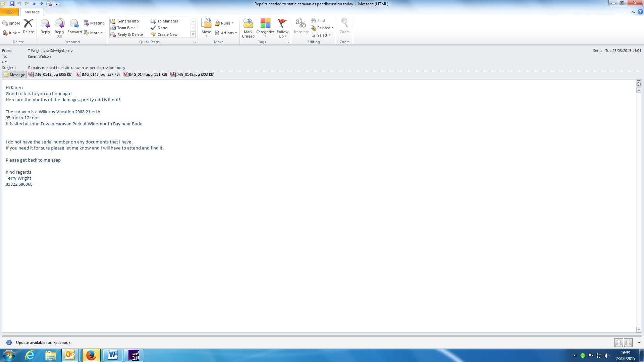Expand the Rules dropdown menu
This screenshot has width=644, height=362.
coord(226,23)
